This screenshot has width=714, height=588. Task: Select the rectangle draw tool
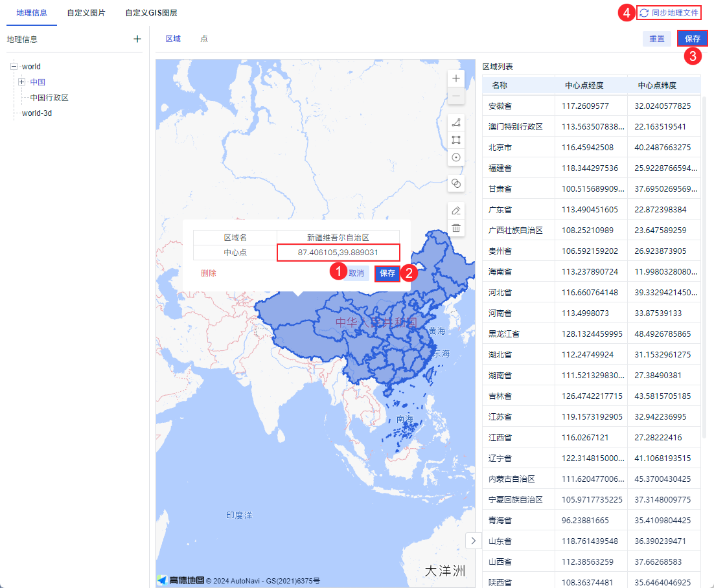456,140
